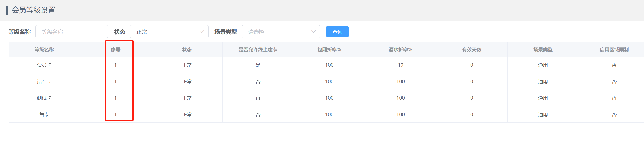This screenshot has width=644, height=143.
Task: Click the 有效天数 column header
Action: click(472, 49)
